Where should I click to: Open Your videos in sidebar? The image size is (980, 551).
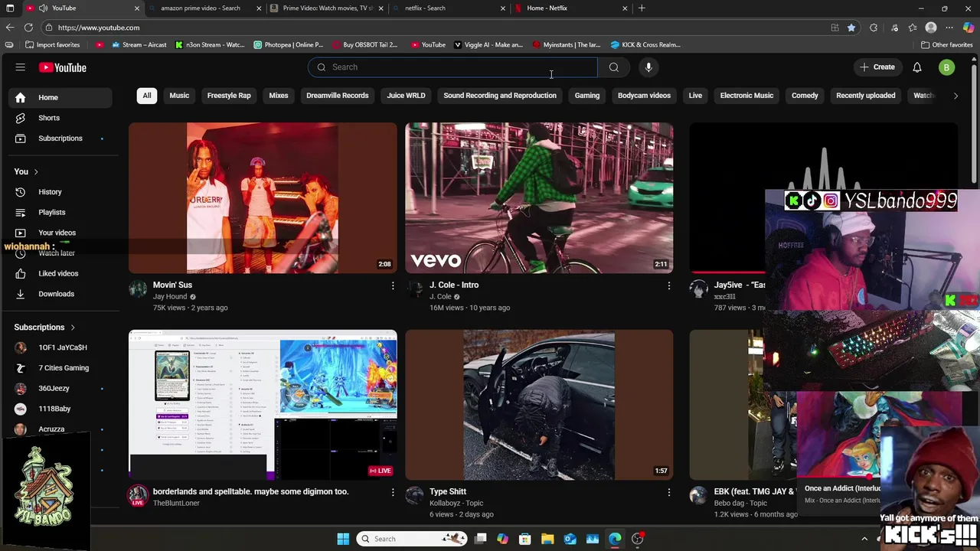coord(60,233)
